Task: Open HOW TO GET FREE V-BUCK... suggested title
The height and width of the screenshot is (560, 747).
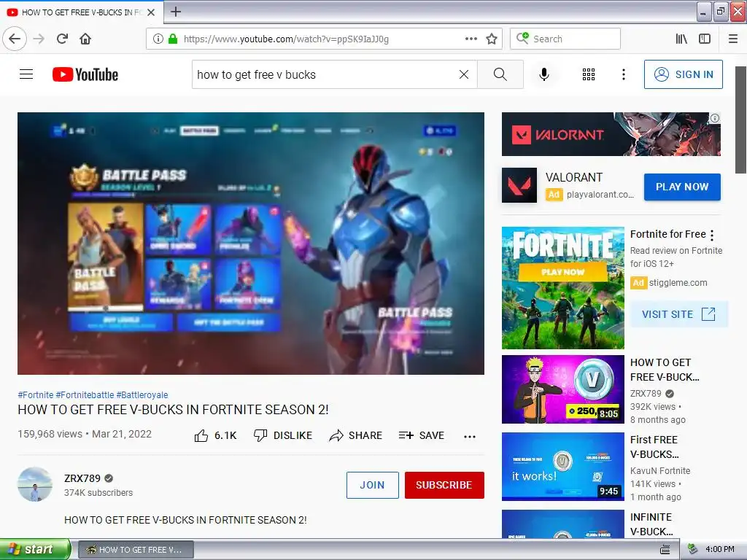Action: [665, 370]
